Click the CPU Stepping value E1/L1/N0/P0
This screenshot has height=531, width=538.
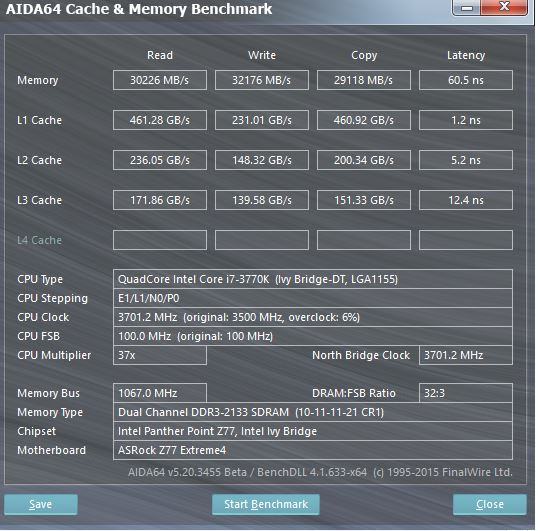313,298
